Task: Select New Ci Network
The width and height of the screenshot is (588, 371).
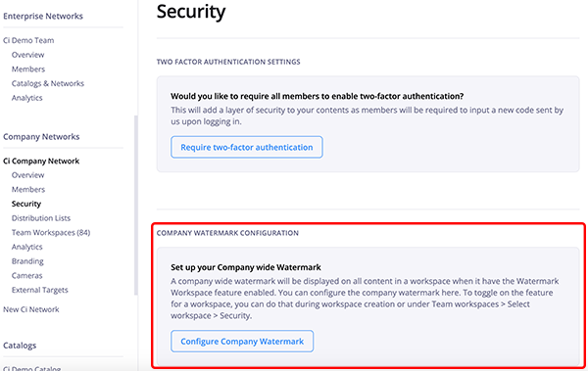Action: [31, 309]
